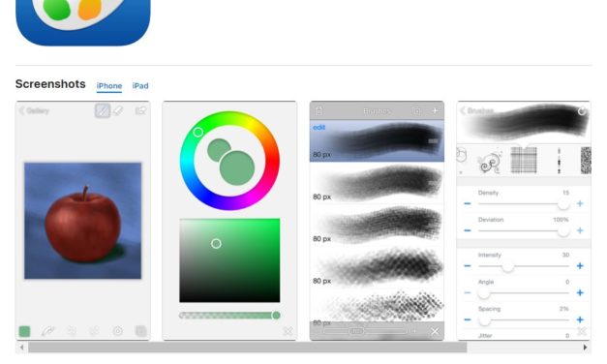Decrease Density with minus button

[468, 203]
